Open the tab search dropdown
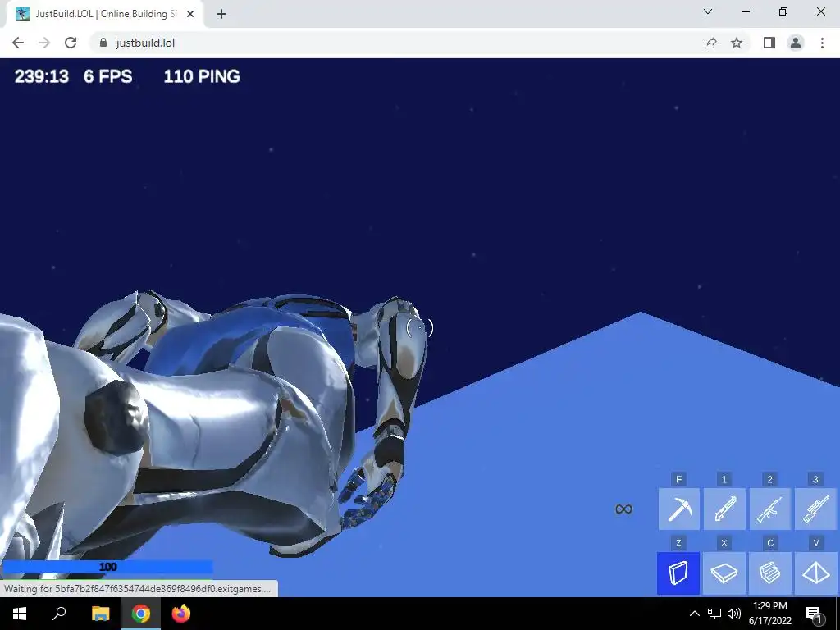This screenshot has width=840, height=630. (708, 11)
